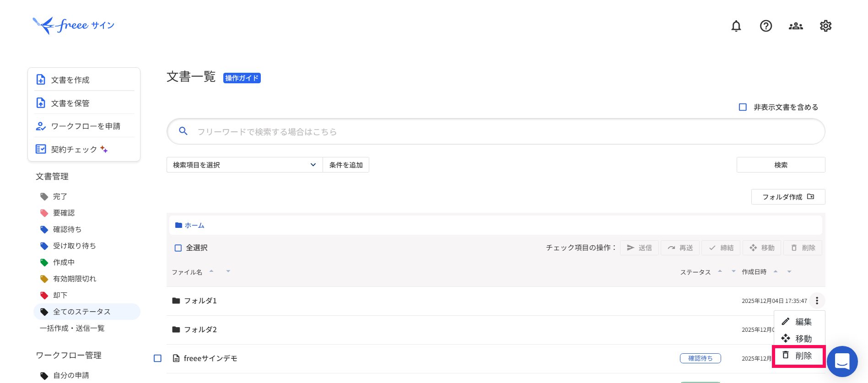The height and width of the screenshot is (383, 868).
Task: Click the フォルダ2 folder icon
Action: (x=176, y=329)
